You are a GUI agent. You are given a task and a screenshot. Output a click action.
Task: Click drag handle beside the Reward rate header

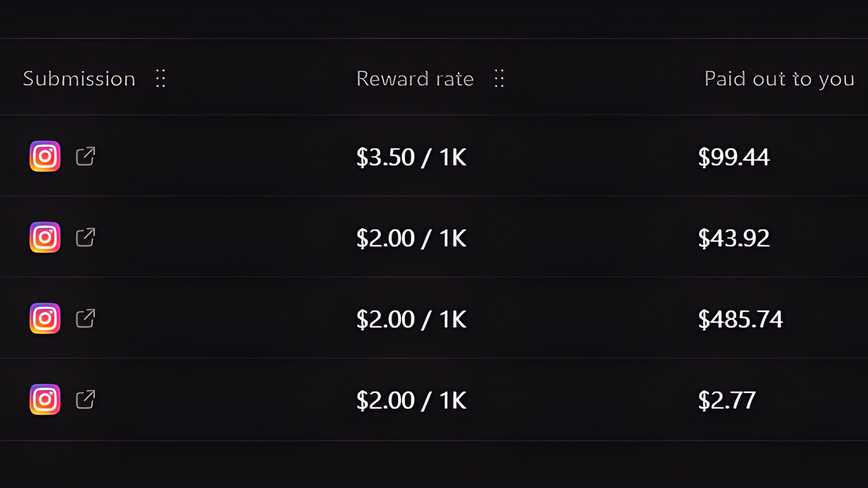[499, 78]
